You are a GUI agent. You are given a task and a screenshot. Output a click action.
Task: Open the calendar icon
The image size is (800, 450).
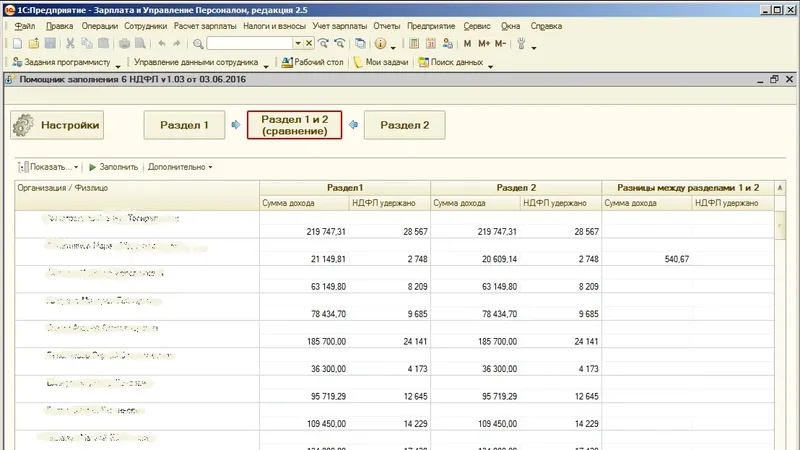point(431,44)
